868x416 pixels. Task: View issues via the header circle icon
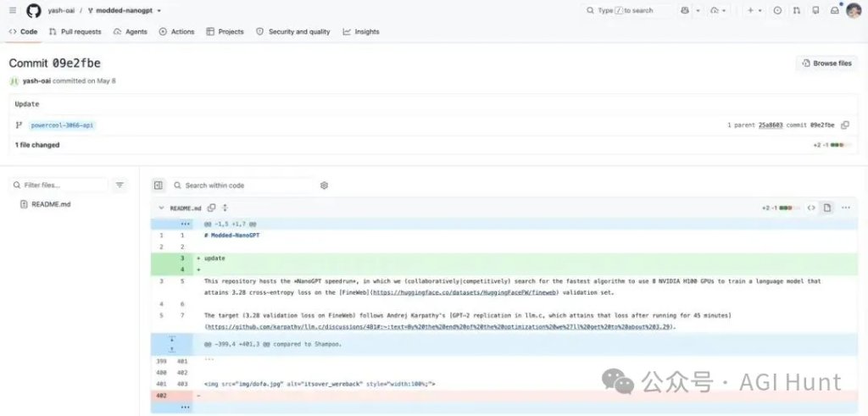(778, 10)
